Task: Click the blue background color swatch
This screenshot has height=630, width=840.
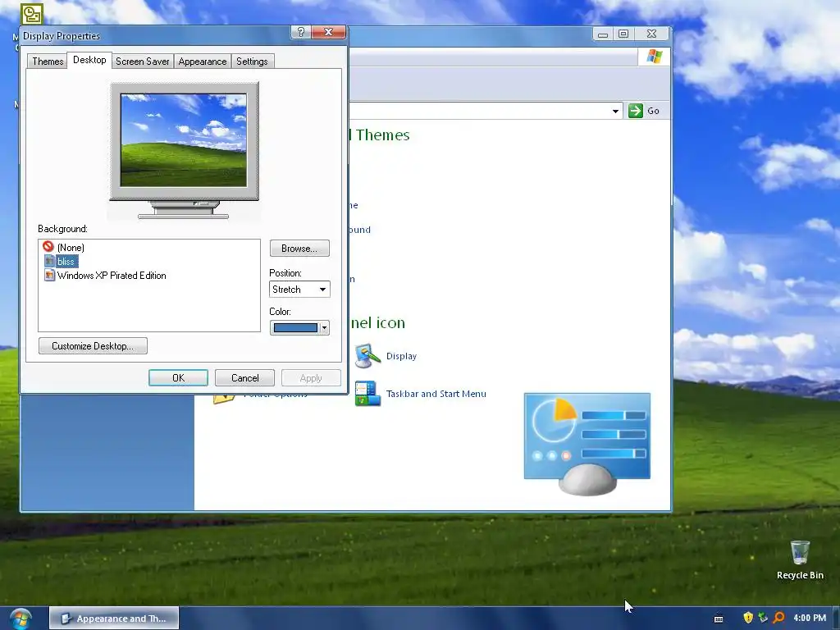Action: 295,328
